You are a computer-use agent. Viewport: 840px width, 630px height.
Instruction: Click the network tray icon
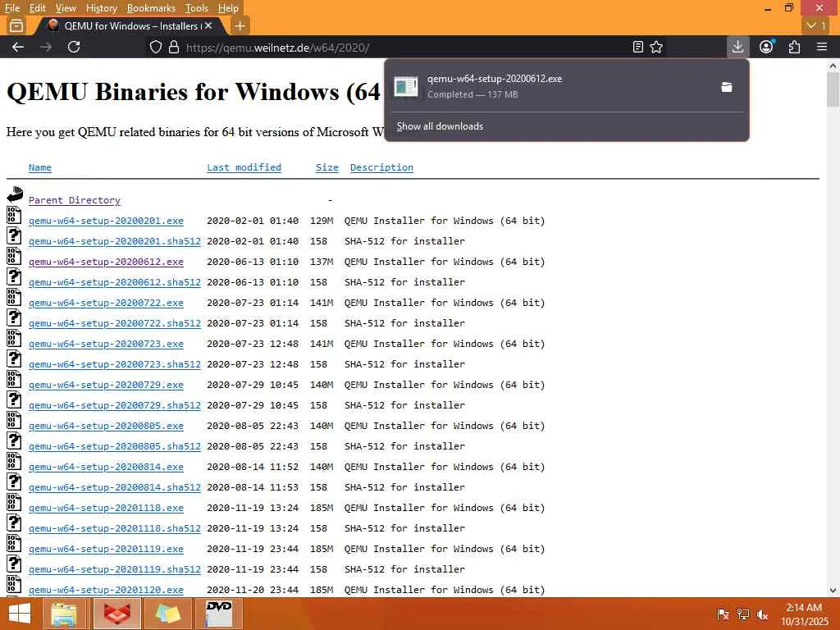743,614
